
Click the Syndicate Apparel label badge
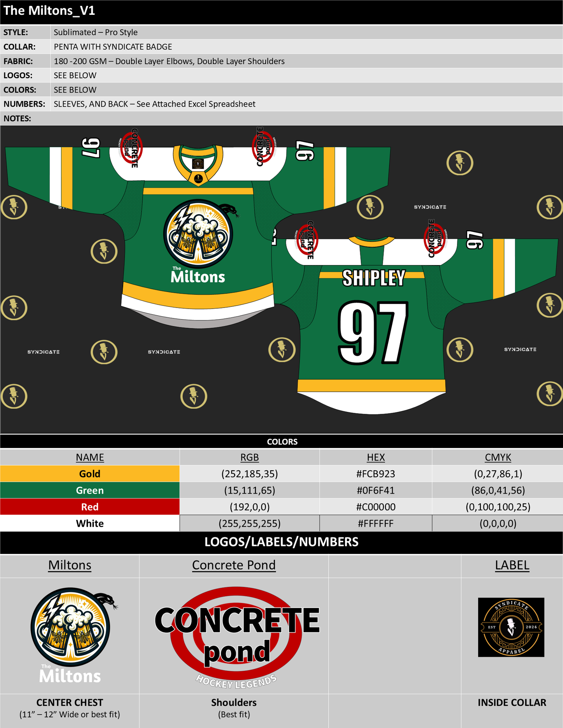pos(511,627)
